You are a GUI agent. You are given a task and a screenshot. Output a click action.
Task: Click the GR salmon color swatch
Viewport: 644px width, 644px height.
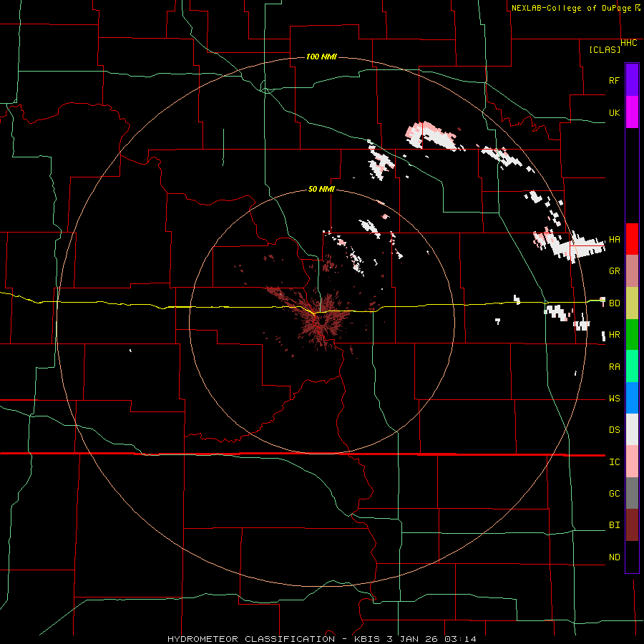click(x=632, y=271)
